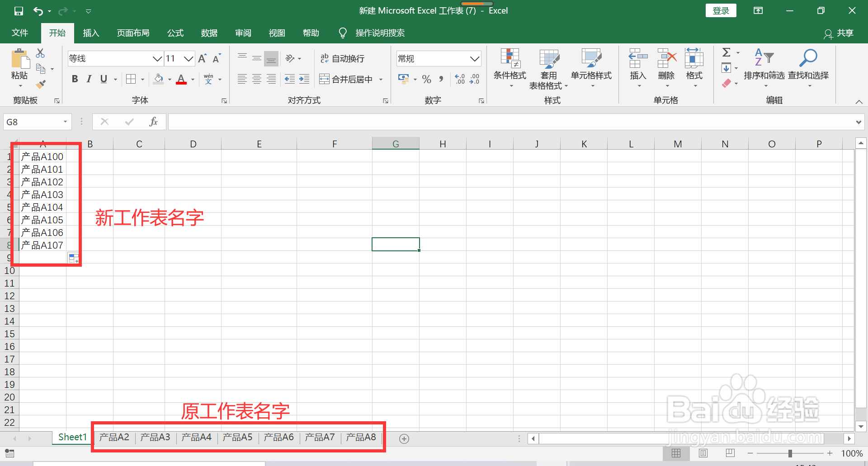
Task: Click the Auto Fill Options icon below A8
Action: [74, 258]
